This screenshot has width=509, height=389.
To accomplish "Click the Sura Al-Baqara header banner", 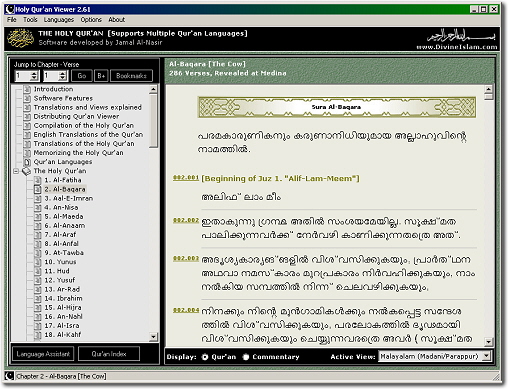I will [x=337, y=107].
